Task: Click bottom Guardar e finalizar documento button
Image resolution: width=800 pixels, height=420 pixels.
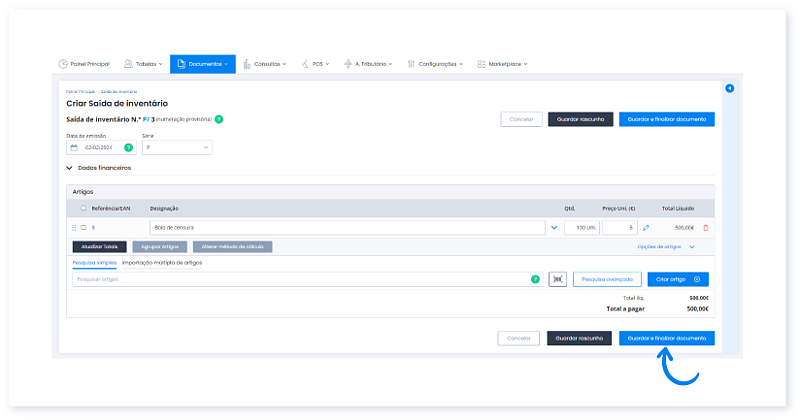Action: click(x=666, y=338)
